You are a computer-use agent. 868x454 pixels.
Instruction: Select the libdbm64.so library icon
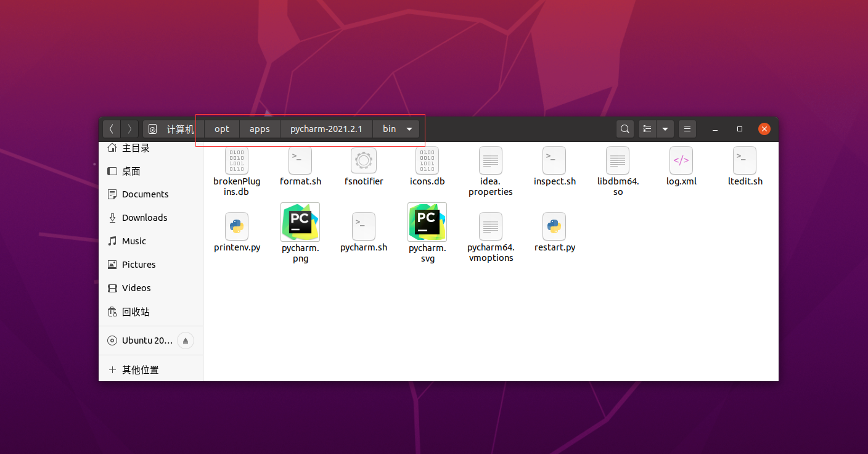tap(618, 160)
